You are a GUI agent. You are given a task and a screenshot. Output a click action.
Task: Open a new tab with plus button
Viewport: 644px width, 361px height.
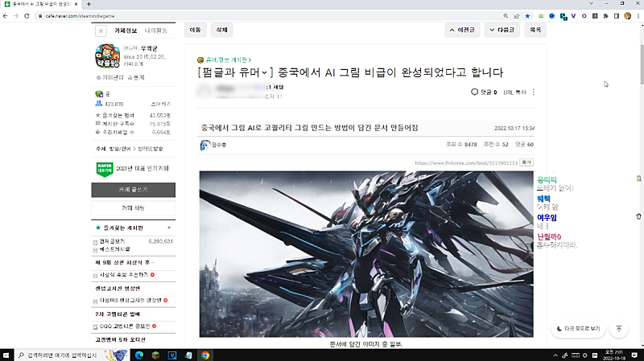[89, 4]
